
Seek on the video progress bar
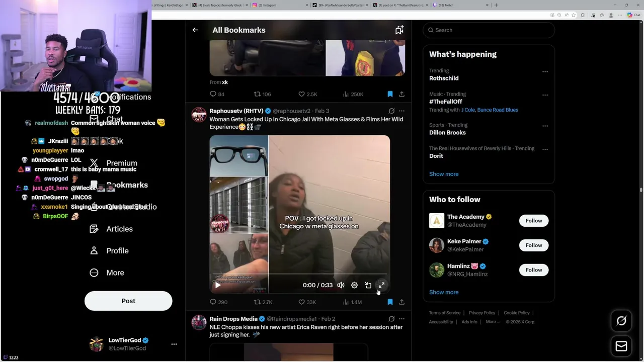click(x=299, y=275)
